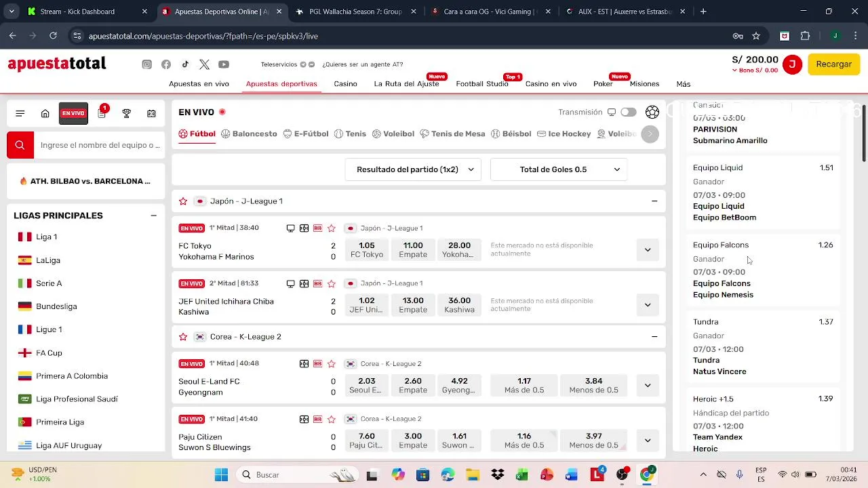Open bet builder icon for Paju Citizen match
Screen dimensions: 868x488
[317, 419]
